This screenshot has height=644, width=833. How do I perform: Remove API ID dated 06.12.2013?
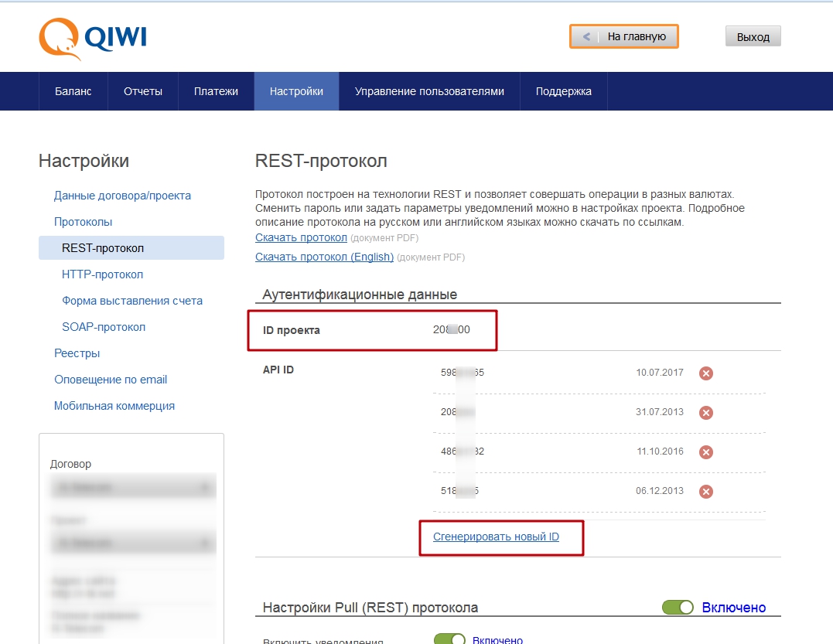coord(705,492)
